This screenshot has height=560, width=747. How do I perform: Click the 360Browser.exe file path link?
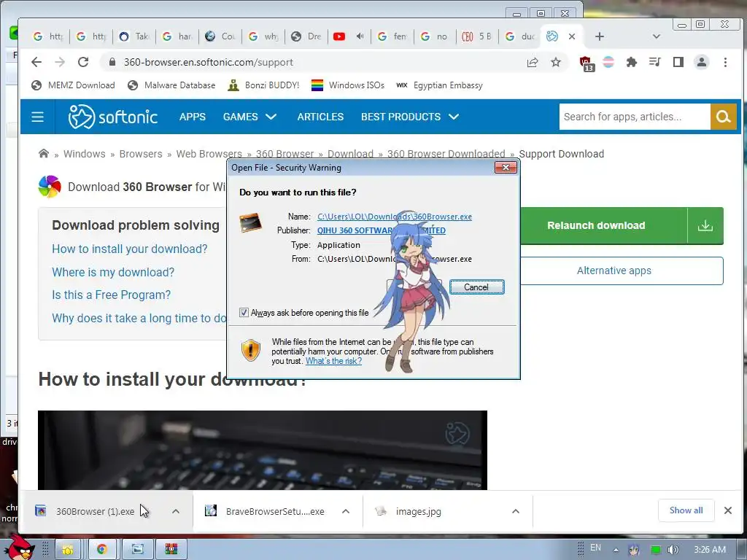395,217
